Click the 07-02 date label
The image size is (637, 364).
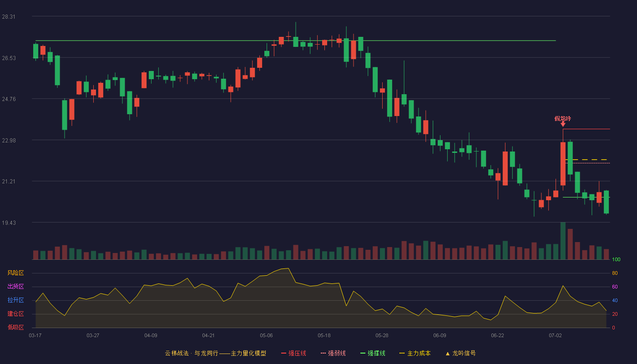pyautogui.click(x=555, y=335)
